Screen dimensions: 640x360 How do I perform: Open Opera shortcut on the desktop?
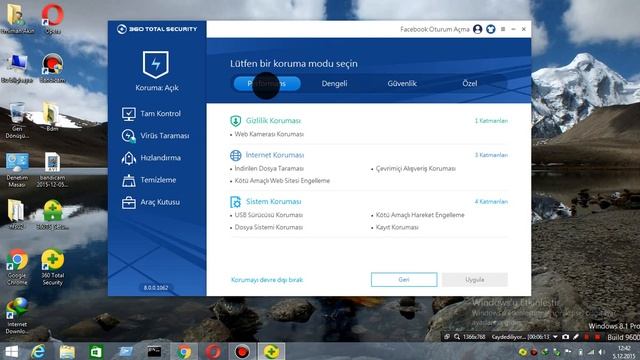[53, 18]
